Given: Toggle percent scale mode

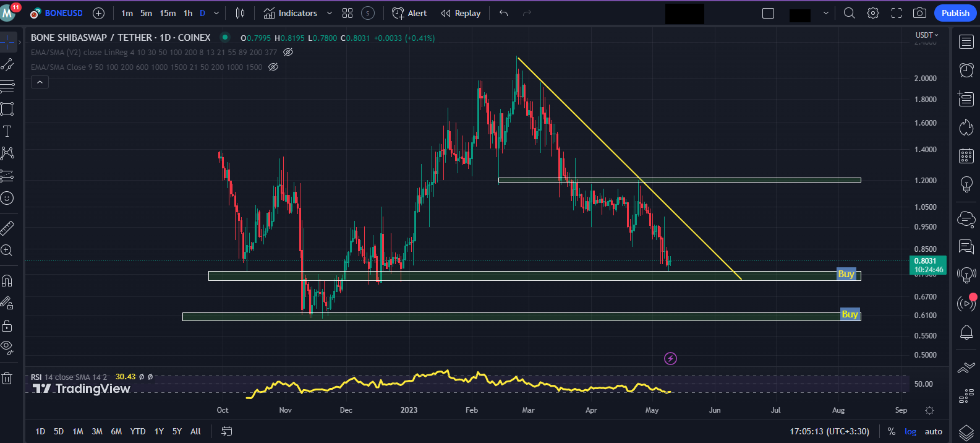Looking at the screenshot, I should point(891,431).
